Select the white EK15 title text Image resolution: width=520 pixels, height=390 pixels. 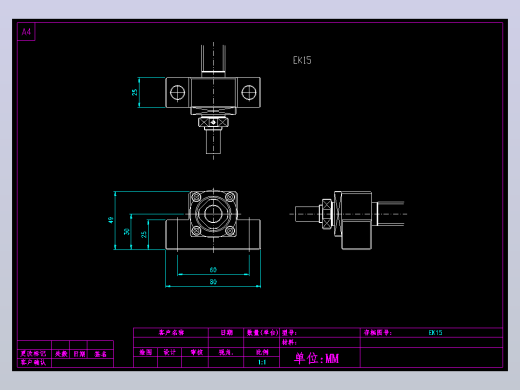point(302,60)
